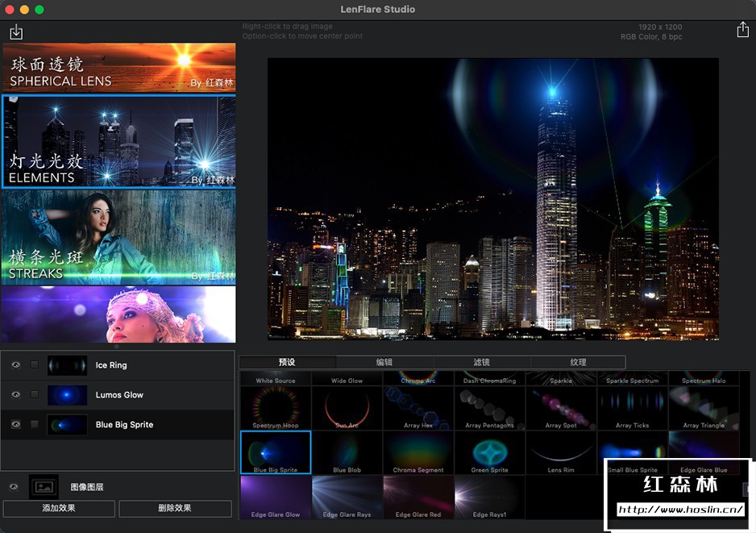Viewport: 756px width, 533px height.
Task: Open the Spherical Lens category banner
Action: (x=119, y=67)
